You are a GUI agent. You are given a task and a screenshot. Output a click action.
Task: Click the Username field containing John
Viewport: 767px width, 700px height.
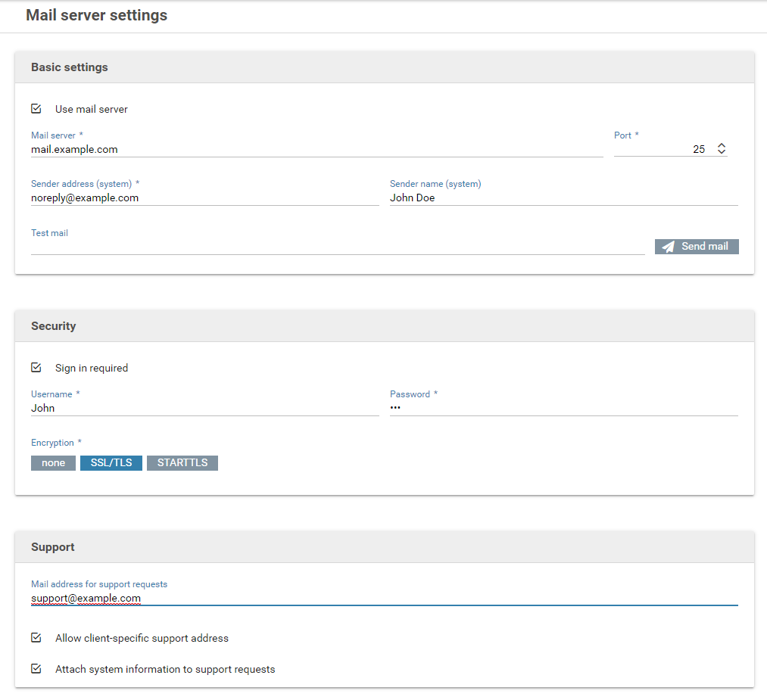click(x=205, y=408)
